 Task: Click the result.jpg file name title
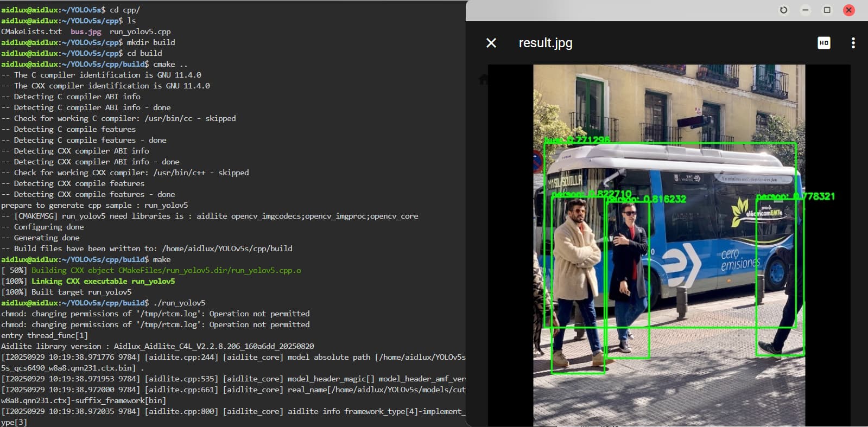(545, 43)
